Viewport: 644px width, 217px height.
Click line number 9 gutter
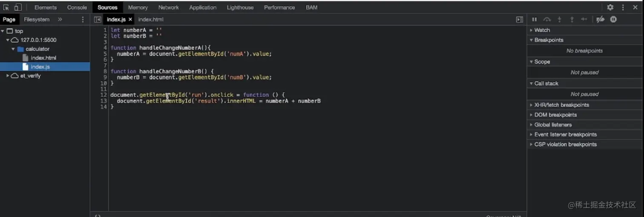[105, 77]
